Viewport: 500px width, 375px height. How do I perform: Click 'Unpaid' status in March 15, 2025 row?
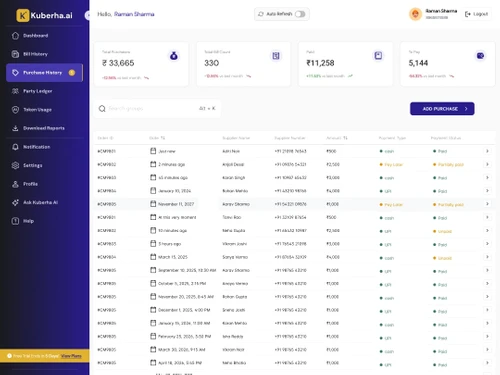(442, 258)
